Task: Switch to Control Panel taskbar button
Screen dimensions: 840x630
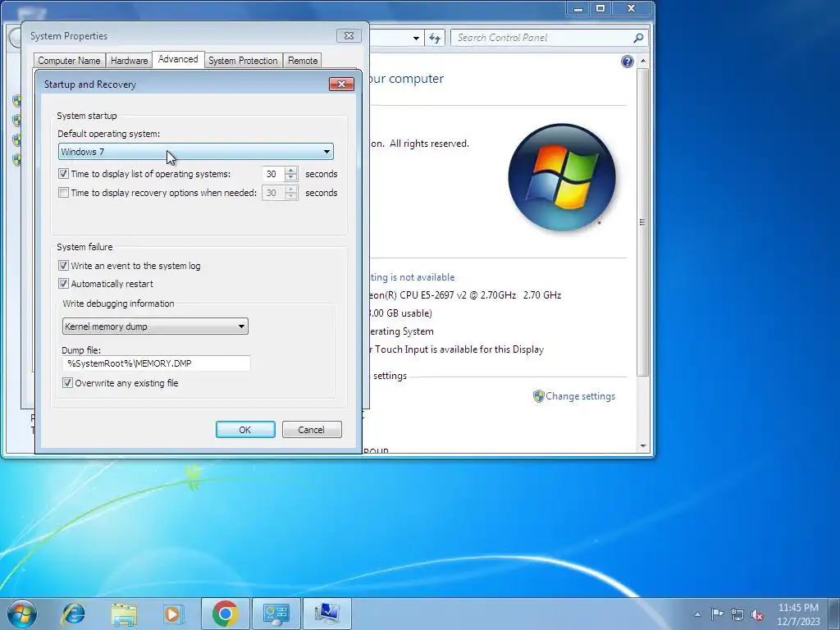Action: (x=276, y=614)
